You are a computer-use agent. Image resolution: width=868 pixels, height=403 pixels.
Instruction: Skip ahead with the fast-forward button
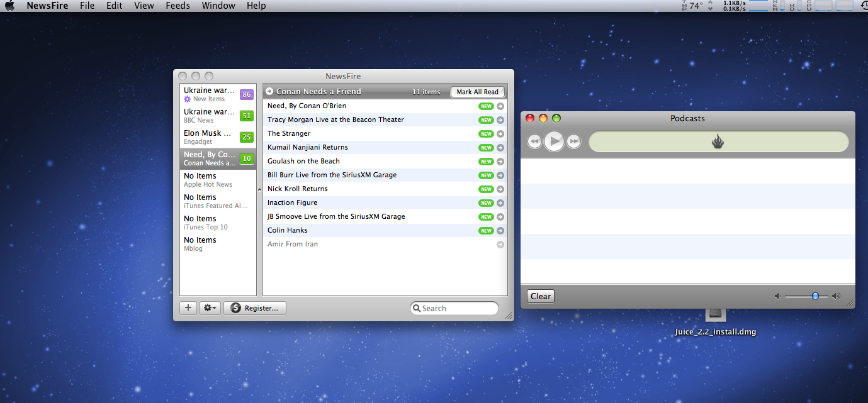(573, 141)
